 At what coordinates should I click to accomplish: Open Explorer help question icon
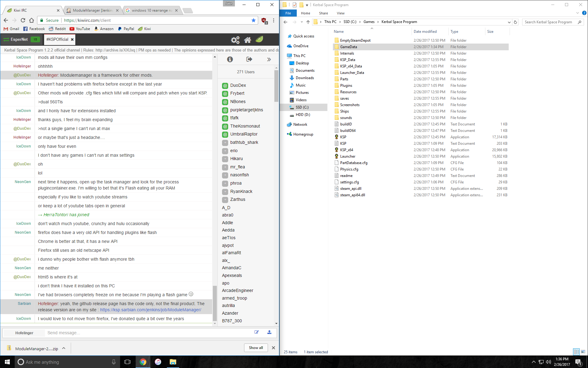pyautogui.click(x=584, y=13)
